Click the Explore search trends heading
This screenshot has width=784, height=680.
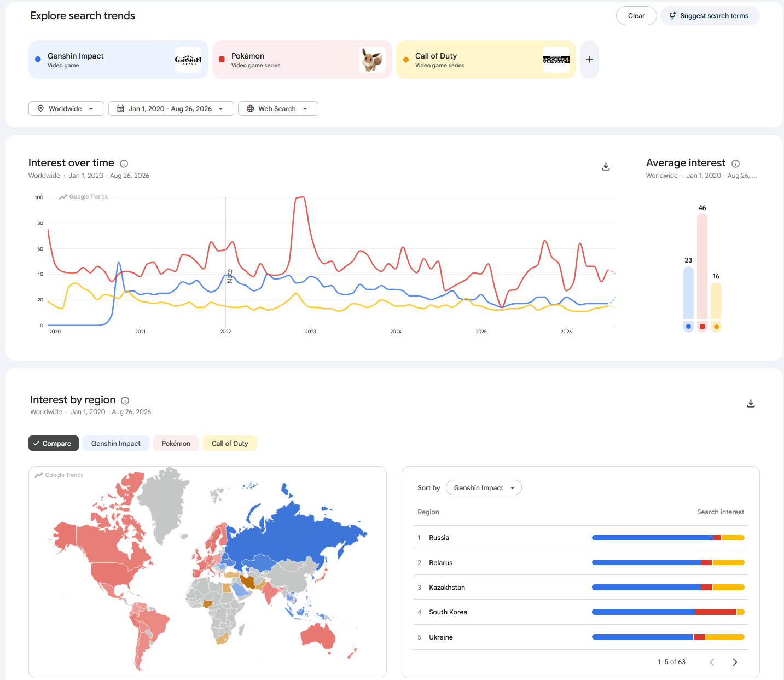83,16
